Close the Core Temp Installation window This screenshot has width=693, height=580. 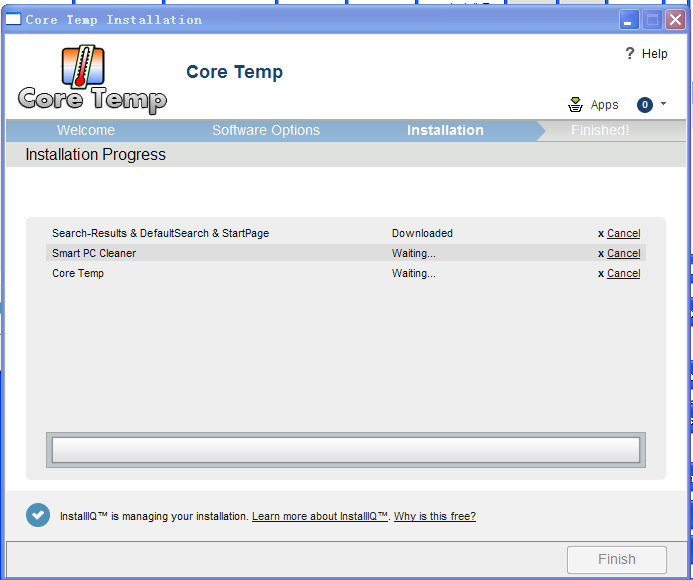tap(675, 19)
